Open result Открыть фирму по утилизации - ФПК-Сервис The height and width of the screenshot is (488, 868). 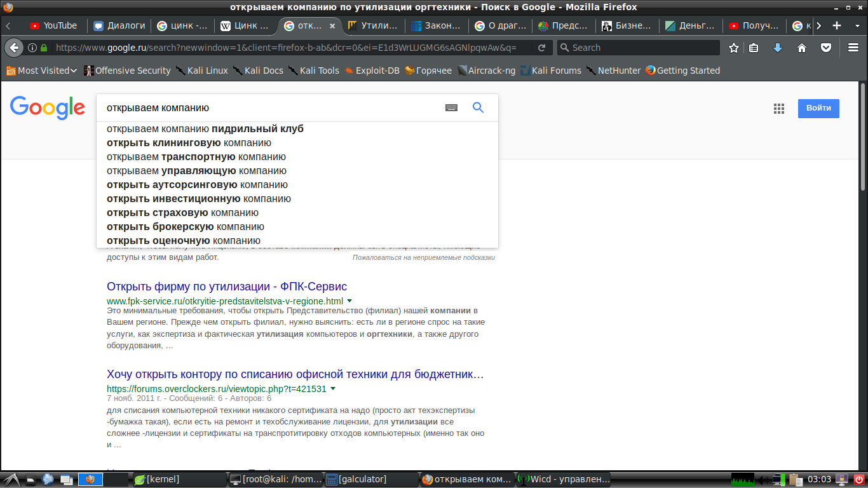pos(227,287)
